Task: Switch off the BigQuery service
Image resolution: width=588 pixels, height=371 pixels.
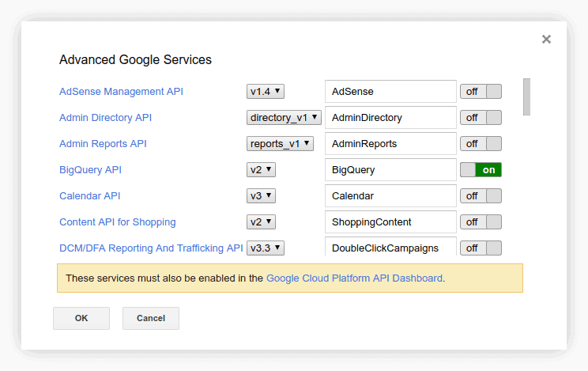Action: [481, 170]
